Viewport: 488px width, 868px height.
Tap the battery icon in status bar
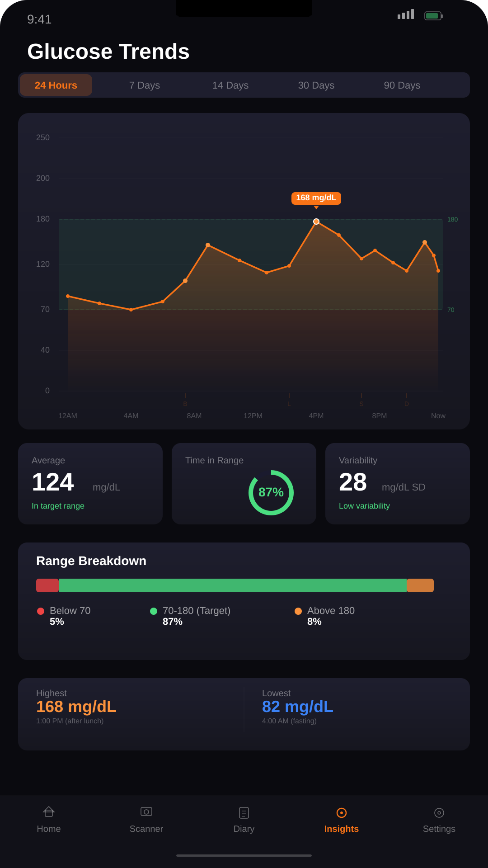point(433,16)
